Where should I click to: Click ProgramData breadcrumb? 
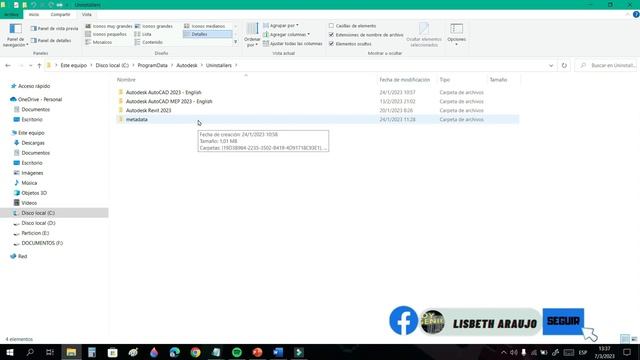pos(152,65)
